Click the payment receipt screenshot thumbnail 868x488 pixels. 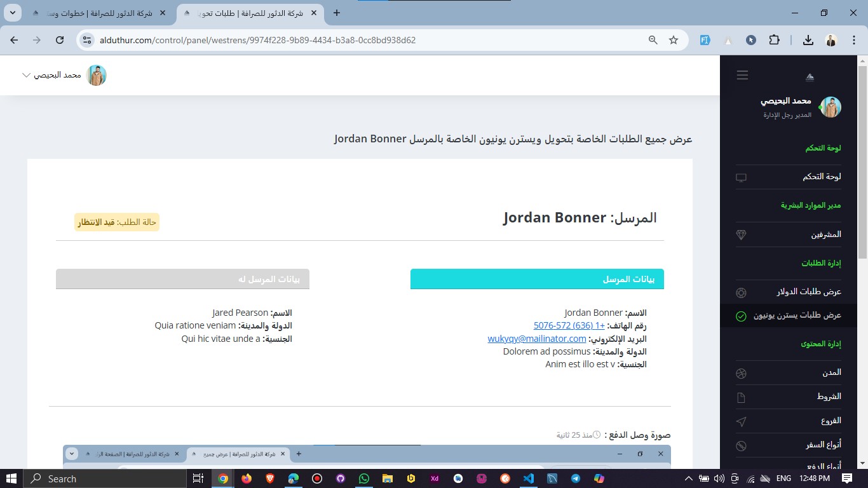click(367, 459)
